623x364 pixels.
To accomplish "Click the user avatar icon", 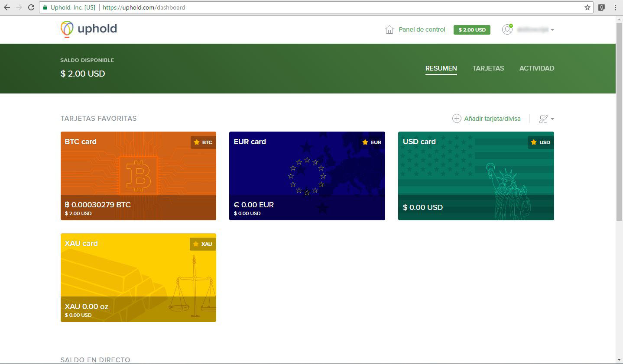I will coord(507,29).
